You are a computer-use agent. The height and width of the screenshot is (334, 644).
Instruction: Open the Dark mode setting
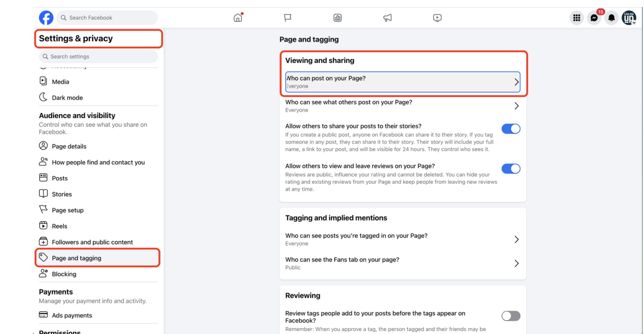(67, 98)
